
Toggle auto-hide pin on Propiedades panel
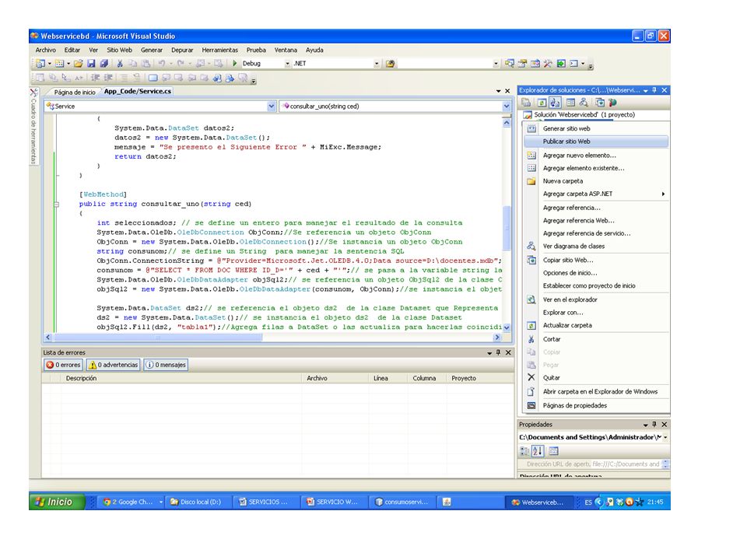pos(654,425)
